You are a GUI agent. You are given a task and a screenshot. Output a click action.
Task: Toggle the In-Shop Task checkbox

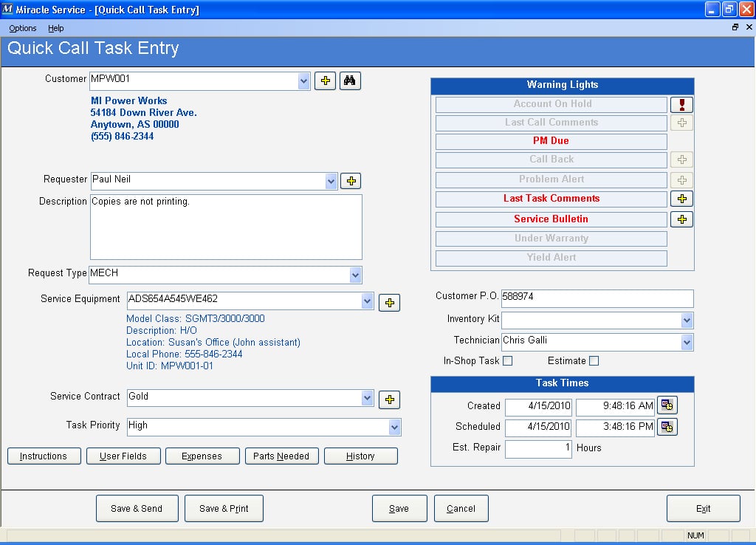(x=508, y=361)
